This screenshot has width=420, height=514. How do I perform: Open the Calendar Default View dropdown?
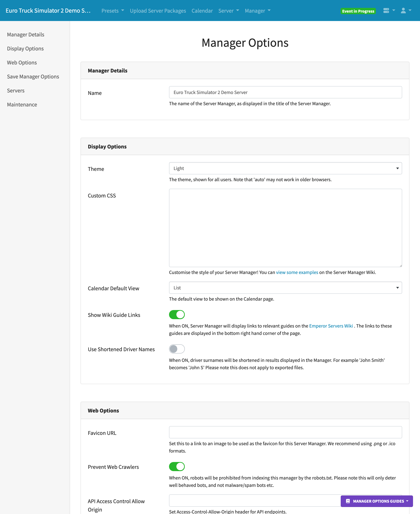coord(285,288)
